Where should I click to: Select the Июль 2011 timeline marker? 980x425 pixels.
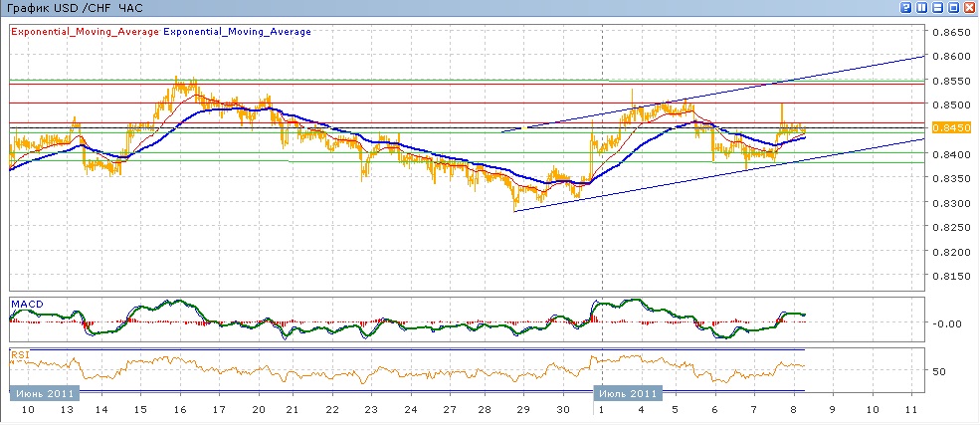(x=628, y=394)
